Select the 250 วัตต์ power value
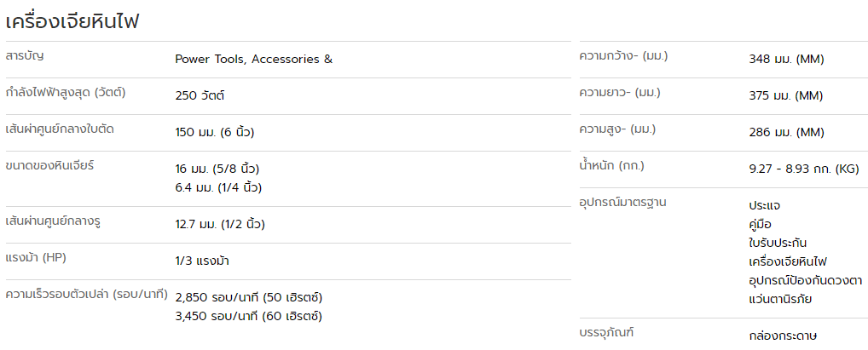 coord(200,95)
